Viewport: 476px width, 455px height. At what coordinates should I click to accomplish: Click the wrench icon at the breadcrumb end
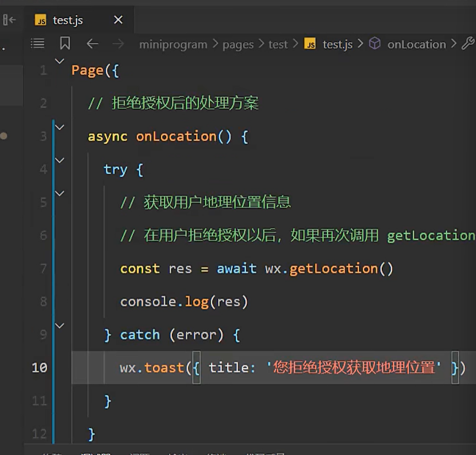coord(467,44)
